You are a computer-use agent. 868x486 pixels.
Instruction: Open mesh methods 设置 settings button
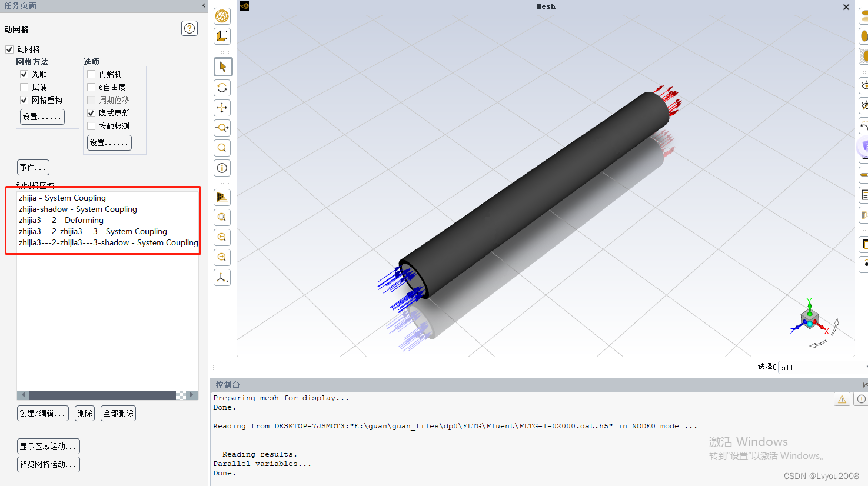(42, 117)
